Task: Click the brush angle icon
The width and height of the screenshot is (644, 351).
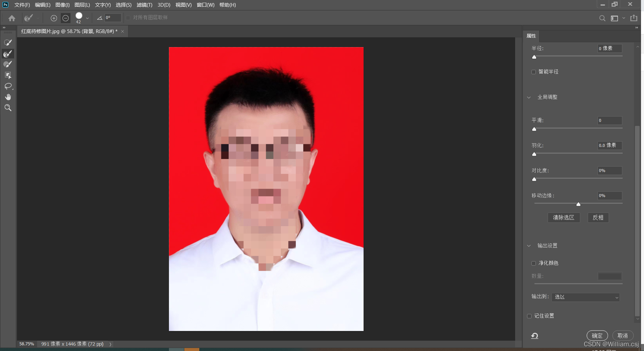Action: point(99,18)
